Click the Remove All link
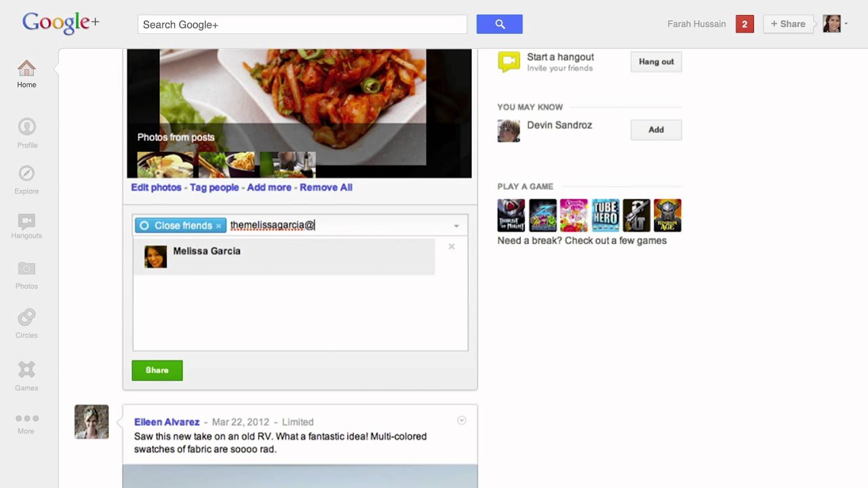 click(326, 187)
